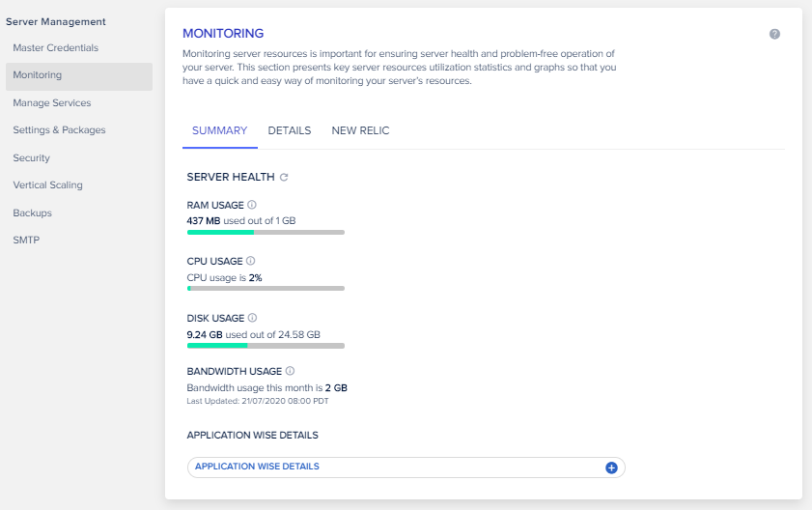
Task: Click the bandwidth usage info icon
Action: point(290,371)
